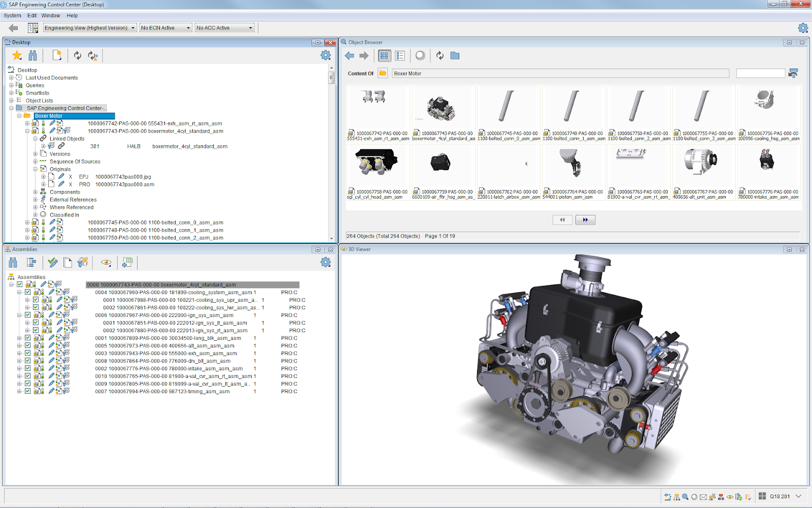Open Engineering View (Highest Version) dropdown

90,28
